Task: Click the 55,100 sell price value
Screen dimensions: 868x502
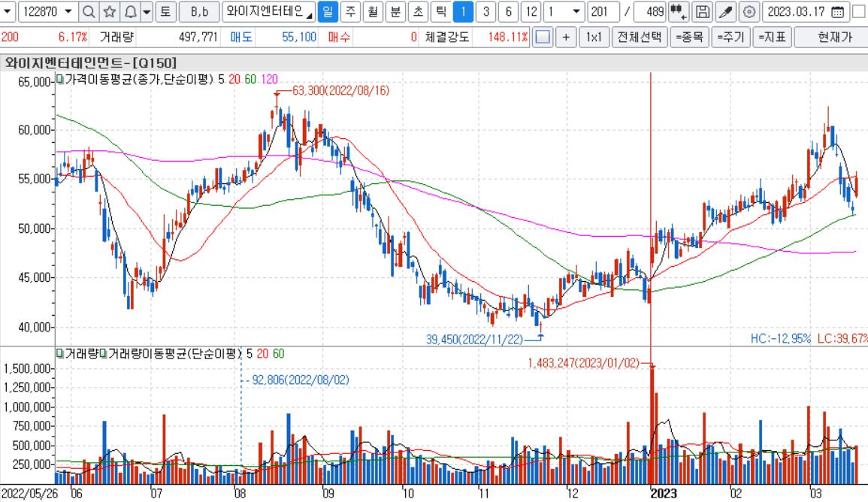Action: pos(299,37)
